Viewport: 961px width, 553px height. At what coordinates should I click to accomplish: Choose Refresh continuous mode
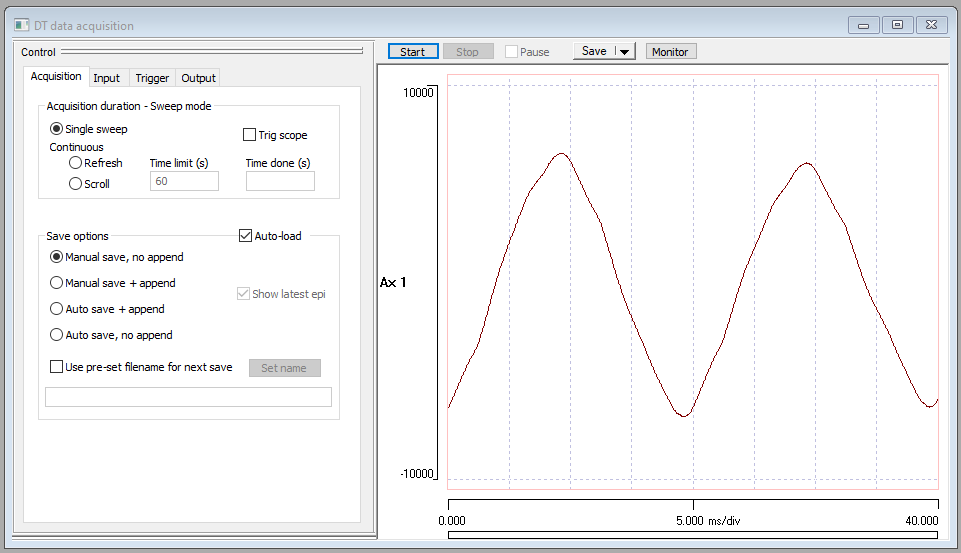pyautogui.click(x=75, y=163)
